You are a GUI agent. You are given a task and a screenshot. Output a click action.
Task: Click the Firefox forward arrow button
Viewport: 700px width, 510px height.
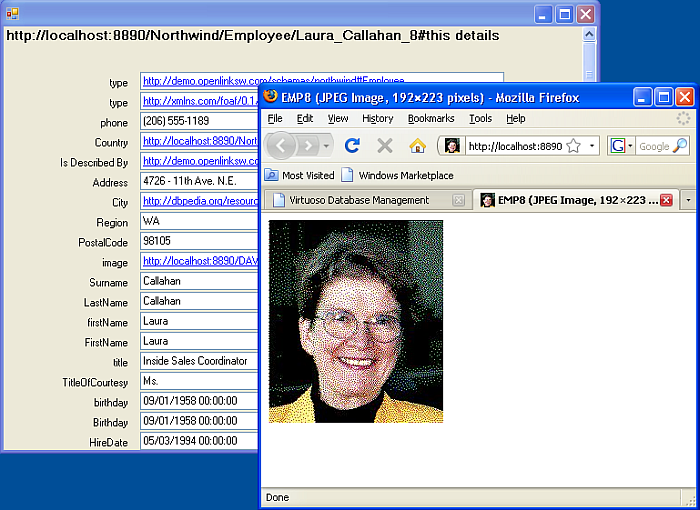coord(308,146)
